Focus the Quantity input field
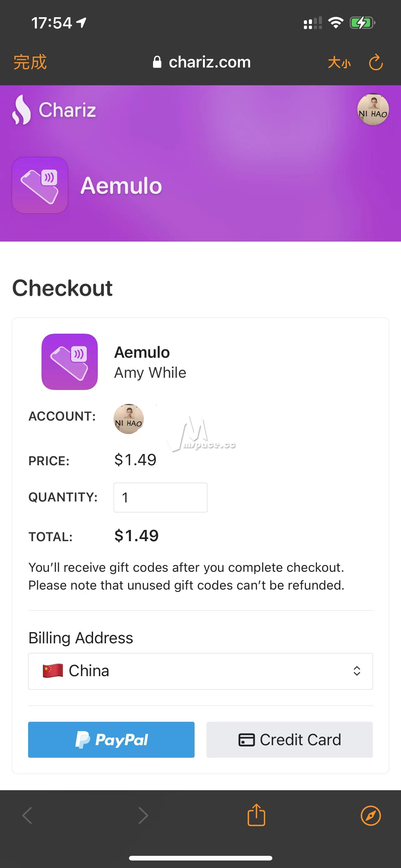This screenshot has width=401, height=868. 160,497
